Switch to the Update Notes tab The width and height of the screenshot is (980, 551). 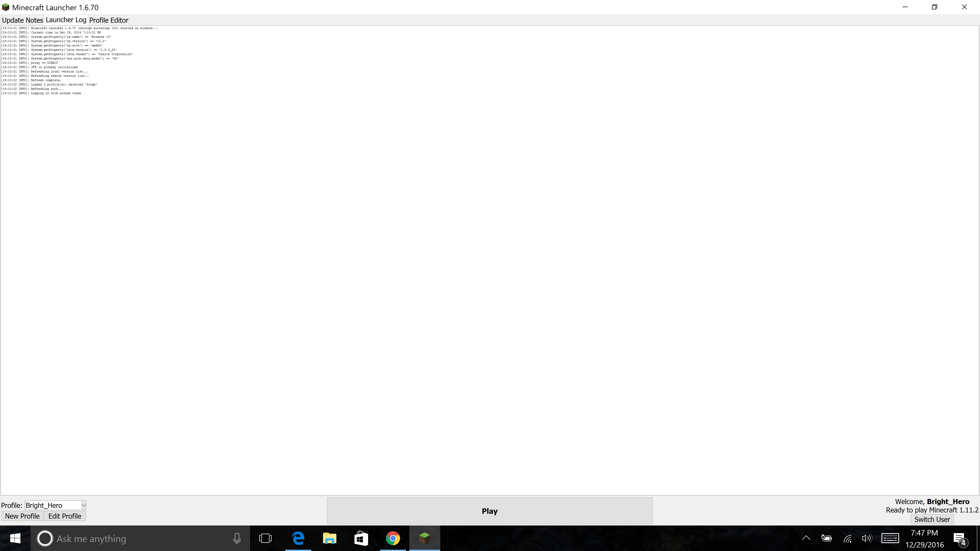pos(22,20)
